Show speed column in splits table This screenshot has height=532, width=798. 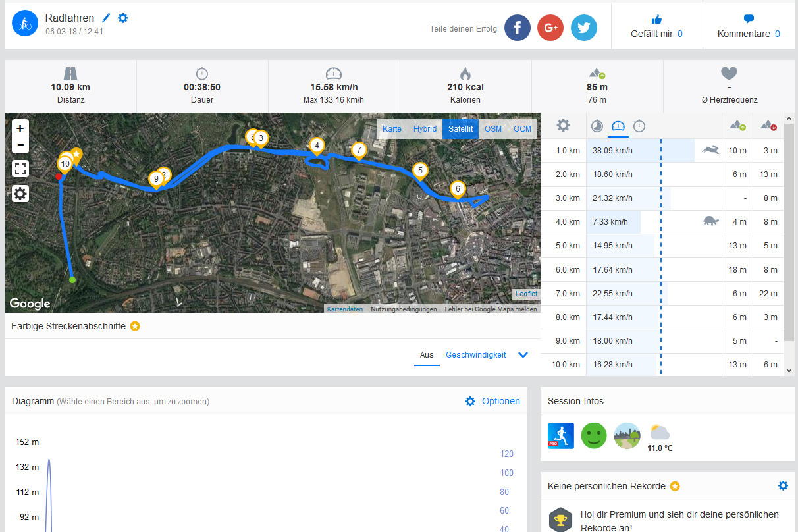point(618,126)
